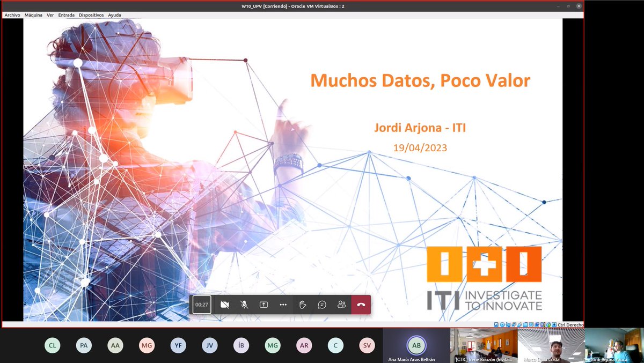Screen dimensions: 644x363
Task: Select Ana María Arias Beltrán's tile
Action: click(x=416, y=346)
